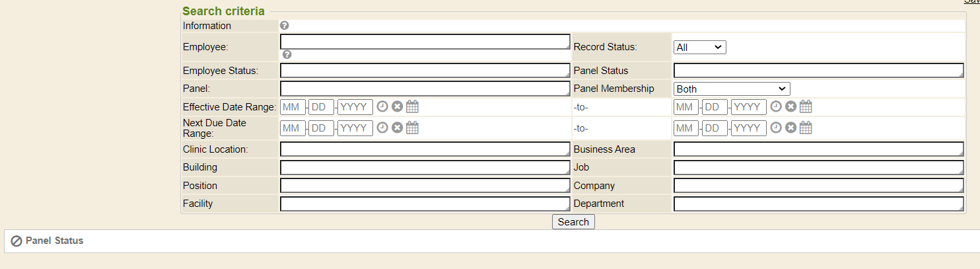This screenshot has width=980, height=269.
Task: Click the month field of Effective Date start
Action: [293, 107]
